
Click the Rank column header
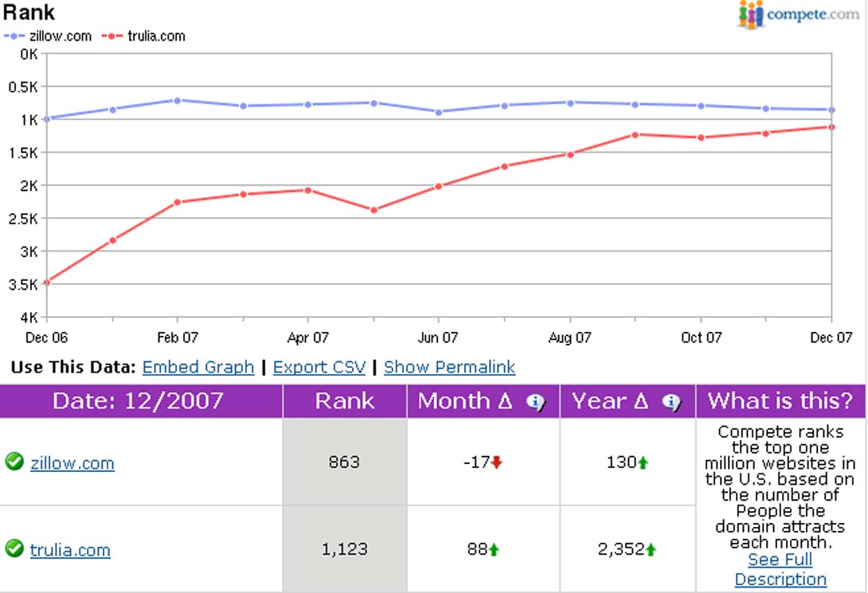click(x=345, y=401)
